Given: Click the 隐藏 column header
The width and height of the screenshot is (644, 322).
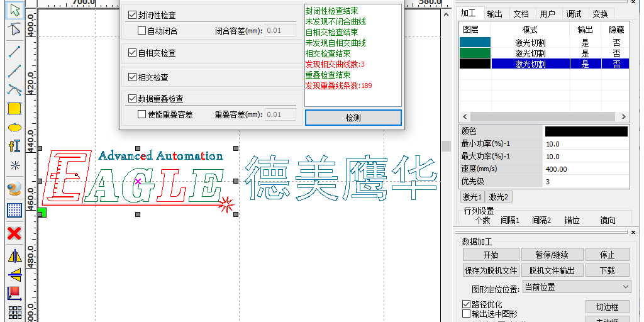Looking at the screenshot, I should [616, 30].
